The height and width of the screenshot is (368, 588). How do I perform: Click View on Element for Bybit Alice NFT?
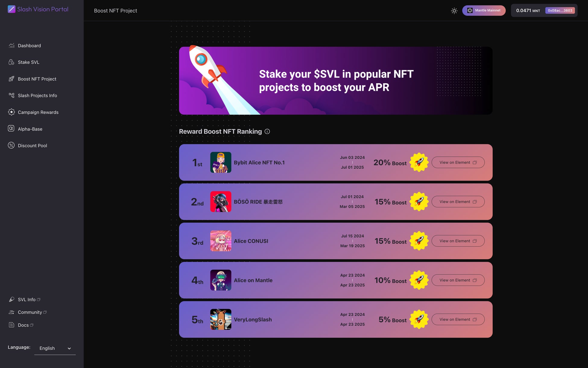[458, 162]
